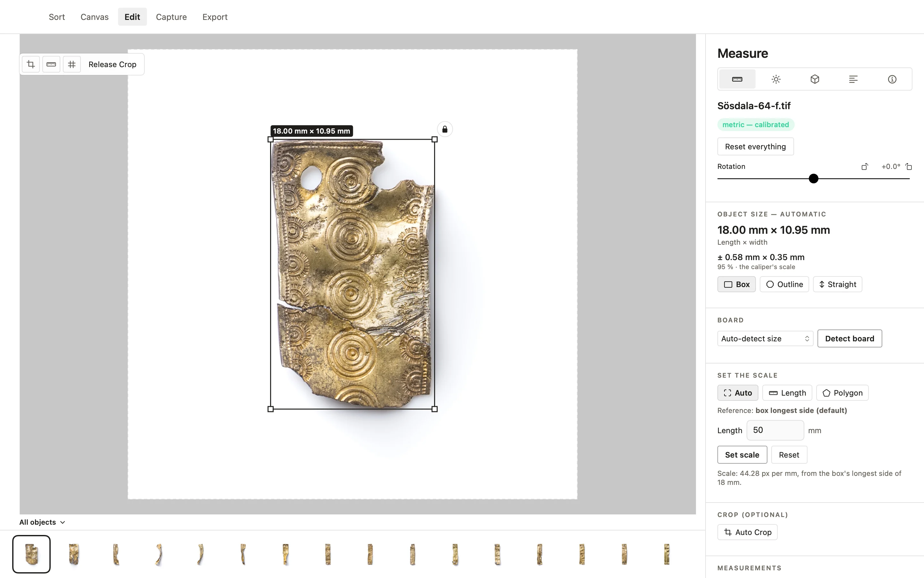Click the ± 0.58 mm × 0.35 mm uncertainty text
The image size is (924, 578).
pyautogui.click(x=761, y=257)
